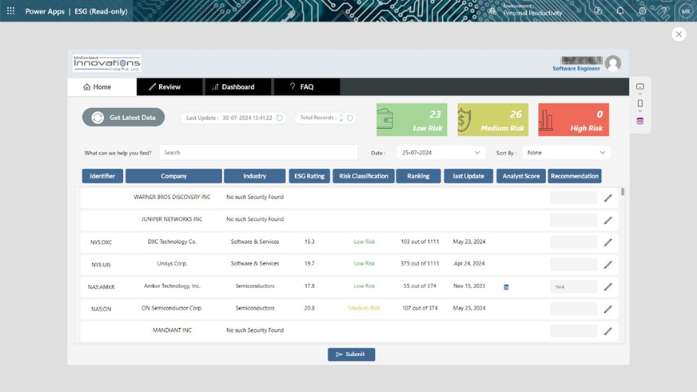
Task: Open the notifications bell
Action: point(620,11)
